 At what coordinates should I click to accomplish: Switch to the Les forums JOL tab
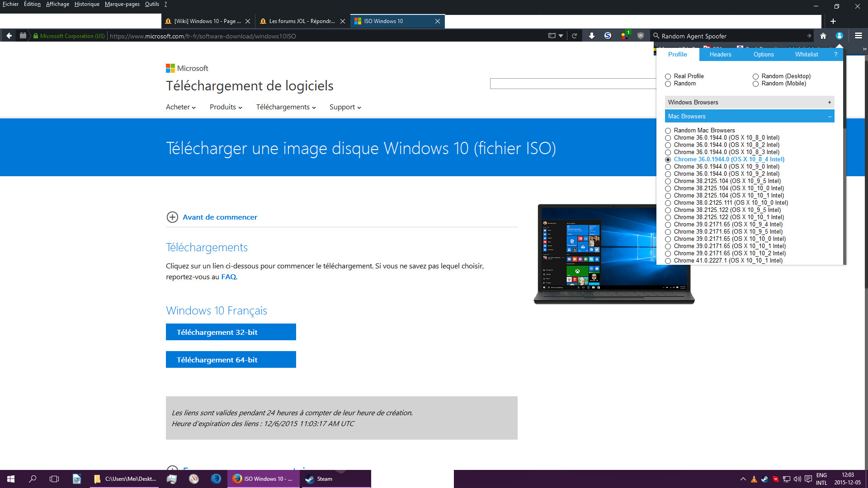tap(302, 21)
